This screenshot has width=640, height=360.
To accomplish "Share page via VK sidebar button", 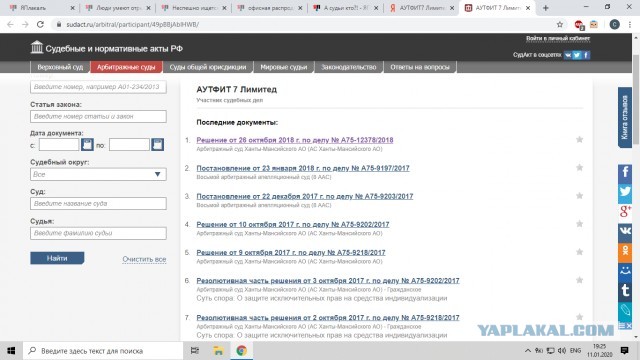I will 625,232.
